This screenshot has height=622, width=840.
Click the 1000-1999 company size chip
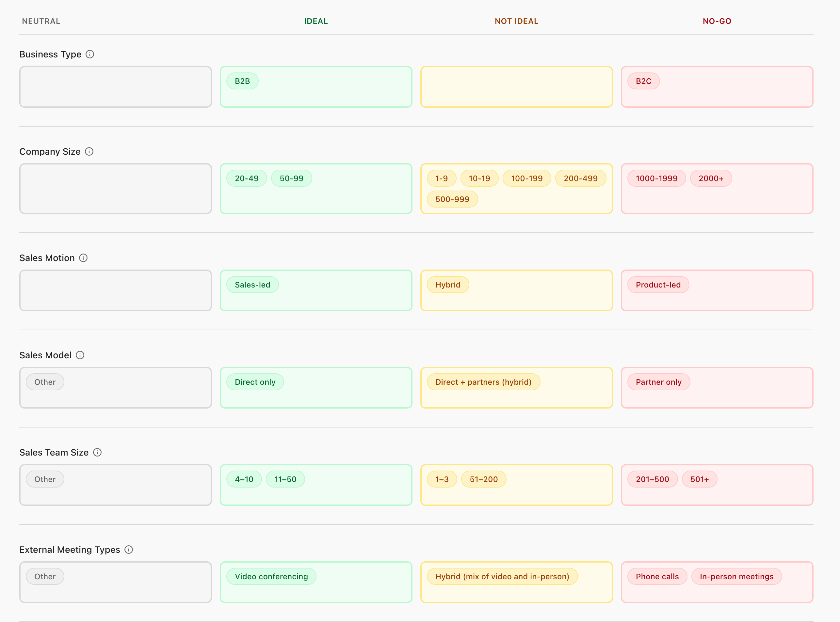656,178
